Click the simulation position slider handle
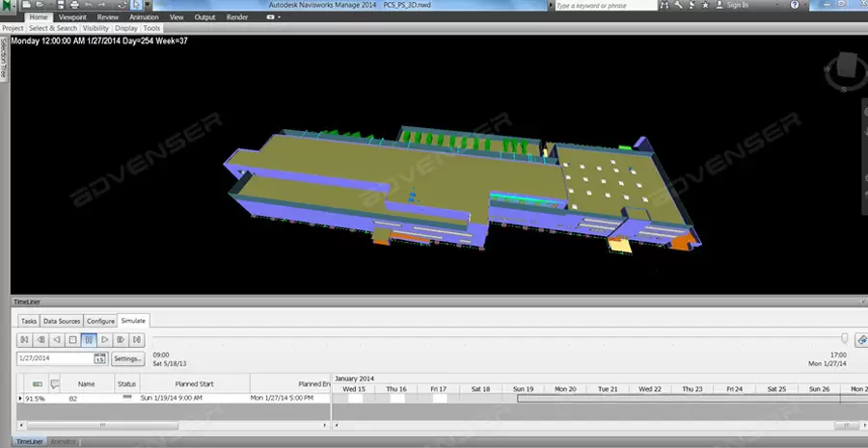This screenshot has height=448, width=868. tap(844, 338)
